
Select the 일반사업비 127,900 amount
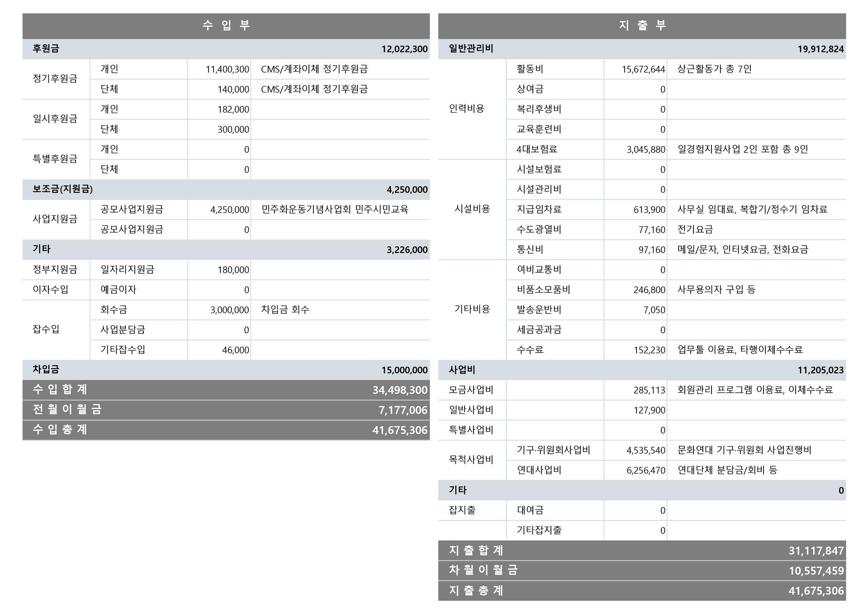649,410
